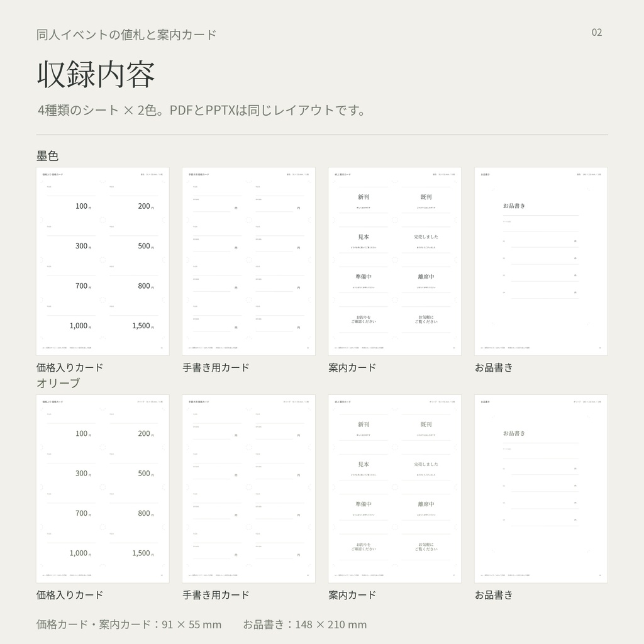Click caption 手書き用カード under オリーブ sheets
Screen dimensions: 644x644
click(216, 595)
